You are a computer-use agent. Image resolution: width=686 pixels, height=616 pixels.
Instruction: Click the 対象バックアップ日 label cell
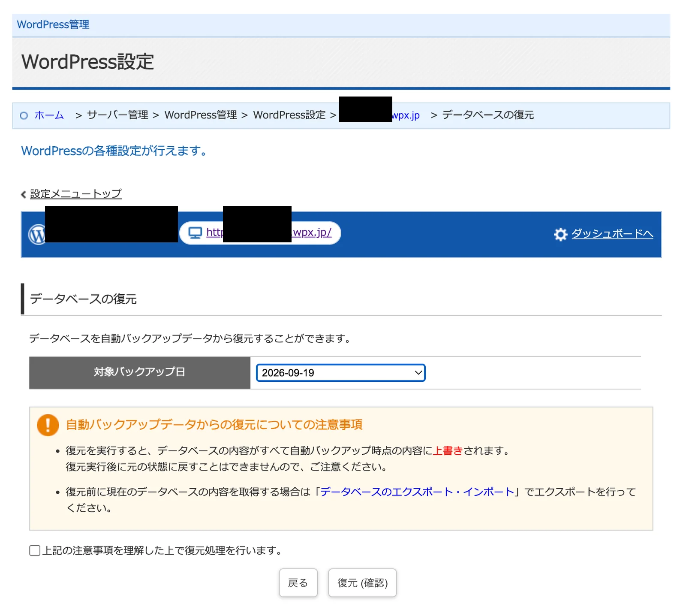(140, 372)
